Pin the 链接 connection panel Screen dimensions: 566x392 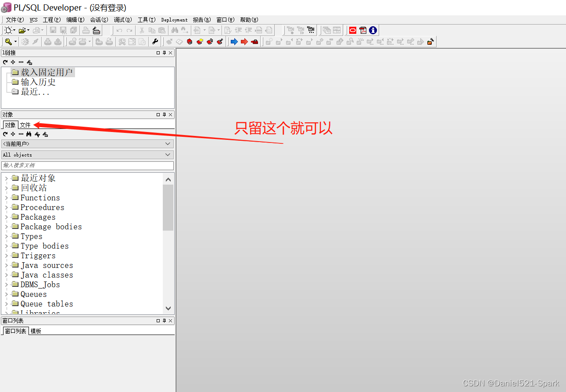pyautogui.click(x=165, y=53)
